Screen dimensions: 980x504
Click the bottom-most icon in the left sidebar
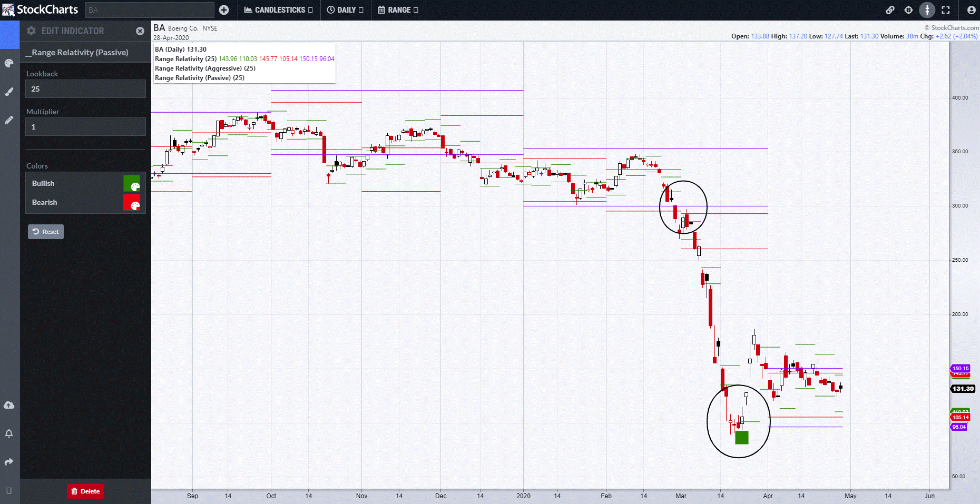coord(9,490)
